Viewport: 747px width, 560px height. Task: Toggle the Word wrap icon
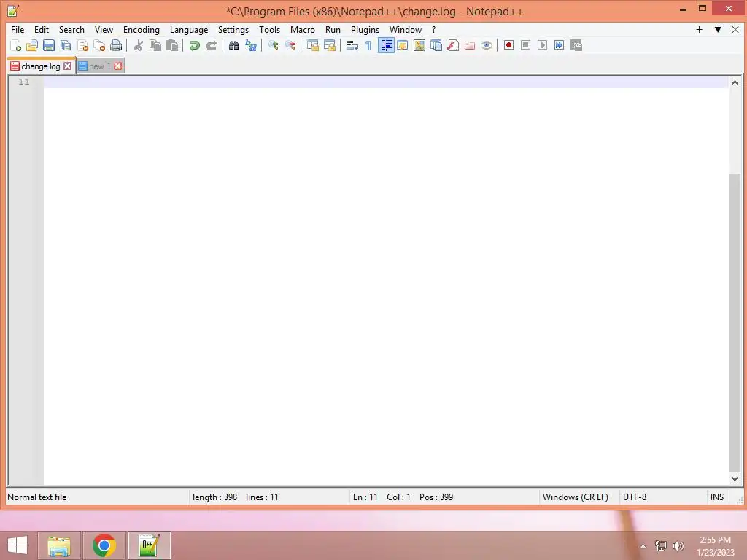click(x=352, y=45)
